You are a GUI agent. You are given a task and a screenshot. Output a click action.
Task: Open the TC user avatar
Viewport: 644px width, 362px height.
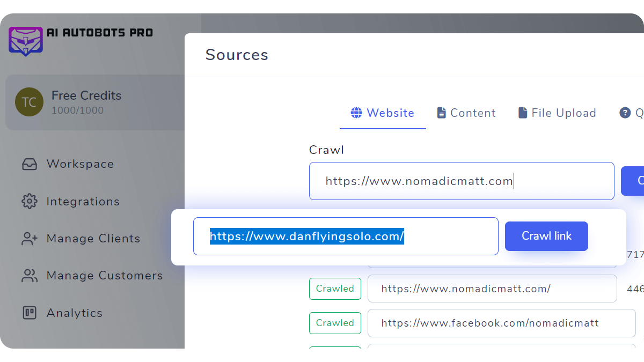[x=29, y=102]
